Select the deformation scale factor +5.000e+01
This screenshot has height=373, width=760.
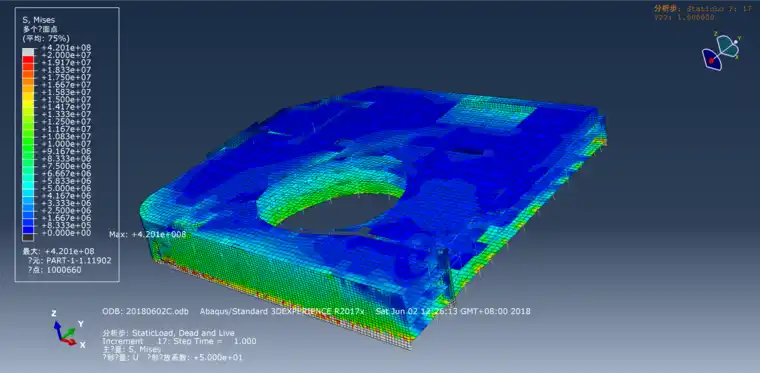coord(218,357)
